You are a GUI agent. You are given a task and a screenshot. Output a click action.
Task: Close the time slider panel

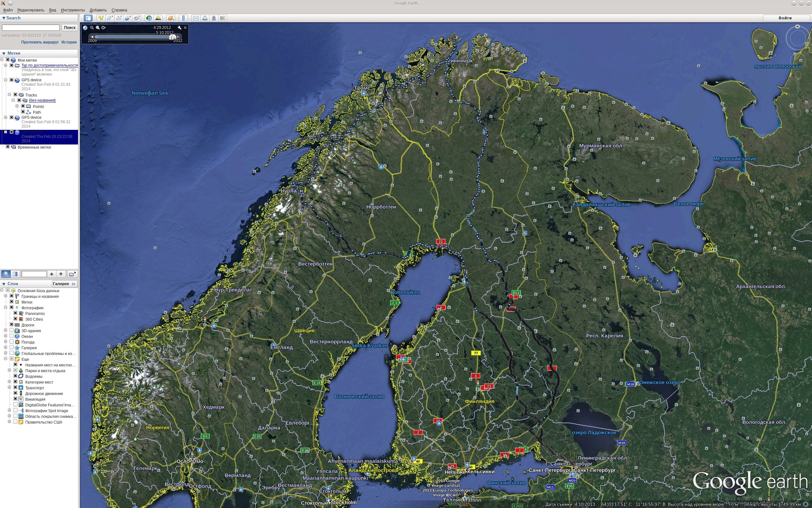click(185, 28)
